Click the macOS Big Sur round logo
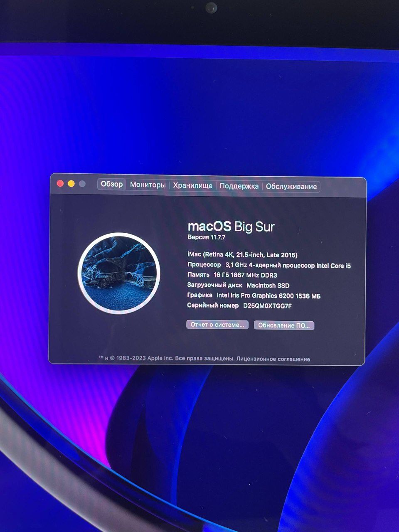The image size is (399, 532). coord(119,273)
